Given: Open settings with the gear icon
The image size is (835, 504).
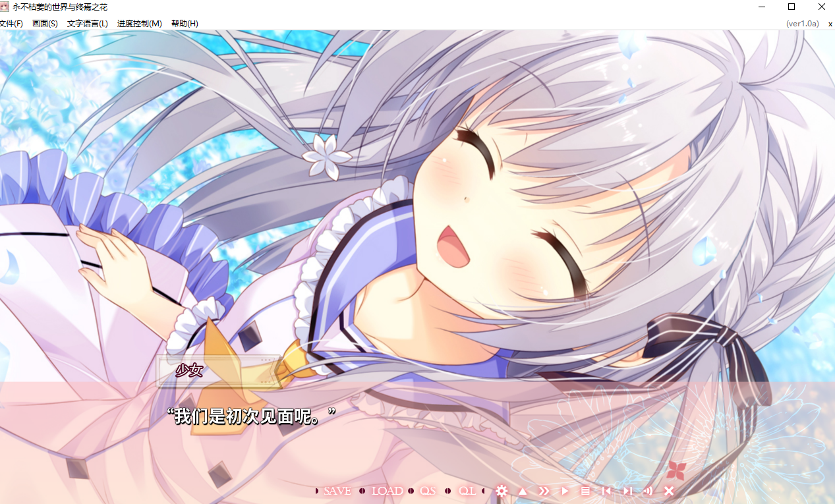Looking at the screenshot, I should [x=502, y=490].
